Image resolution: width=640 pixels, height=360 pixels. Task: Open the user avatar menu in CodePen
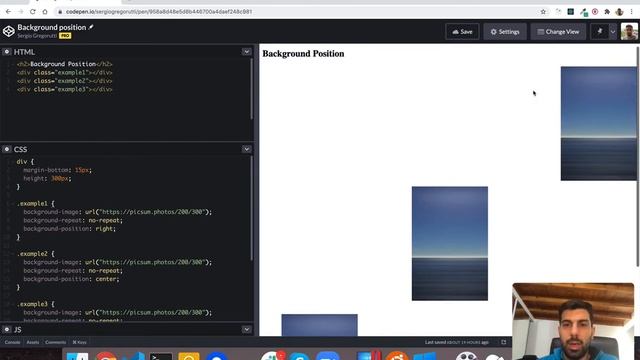click(x=629, y=31)
